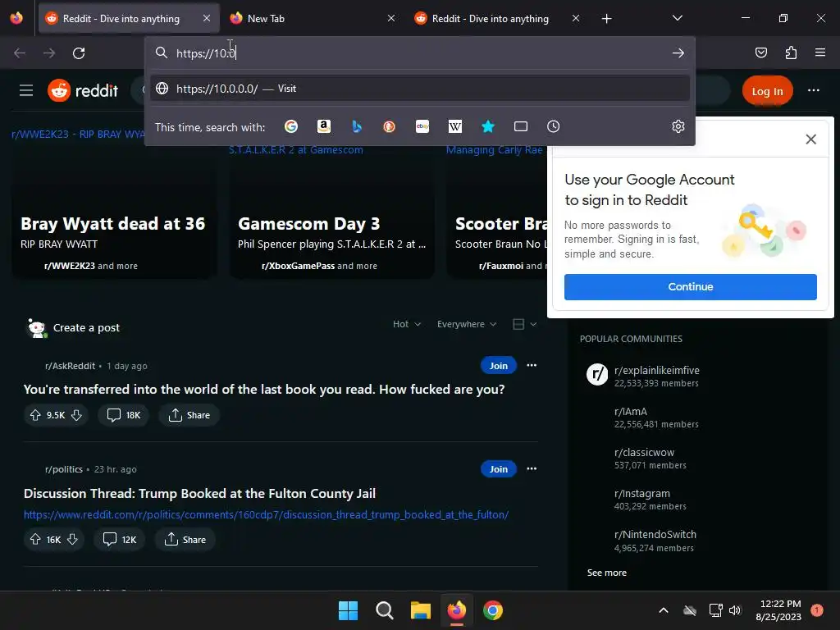Upvote the AskReddit post
The image size is (840, 630).
pyautogui.click(x=35, y=415)
